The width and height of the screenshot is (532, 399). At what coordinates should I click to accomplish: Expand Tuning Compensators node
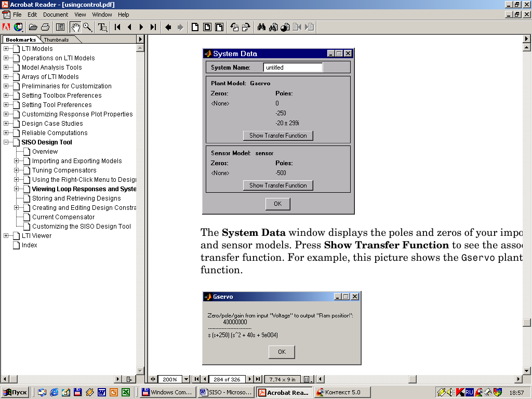coord(16,170)
